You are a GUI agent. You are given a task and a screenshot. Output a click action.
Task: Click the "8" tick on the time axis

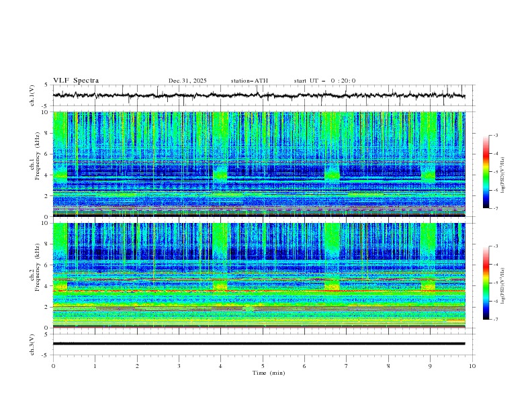[388, 366]
